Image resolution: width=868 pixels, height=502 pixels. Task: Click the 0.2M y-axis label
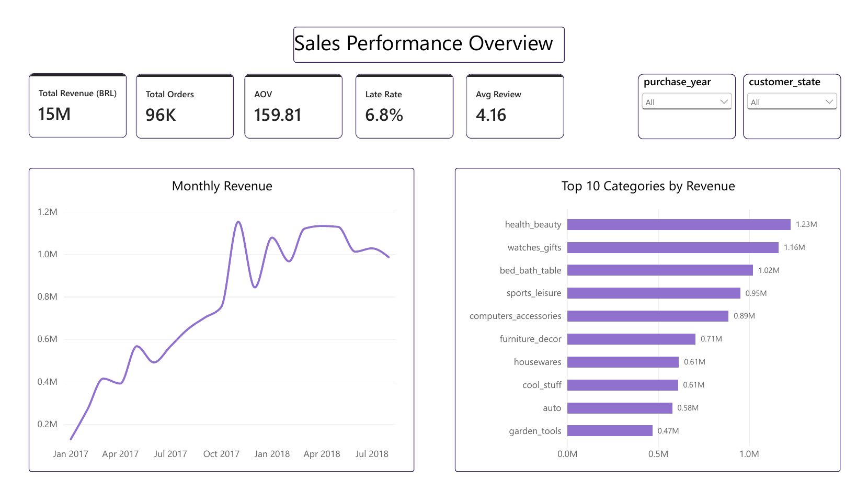pyautogui.click(x=47, y=424)
